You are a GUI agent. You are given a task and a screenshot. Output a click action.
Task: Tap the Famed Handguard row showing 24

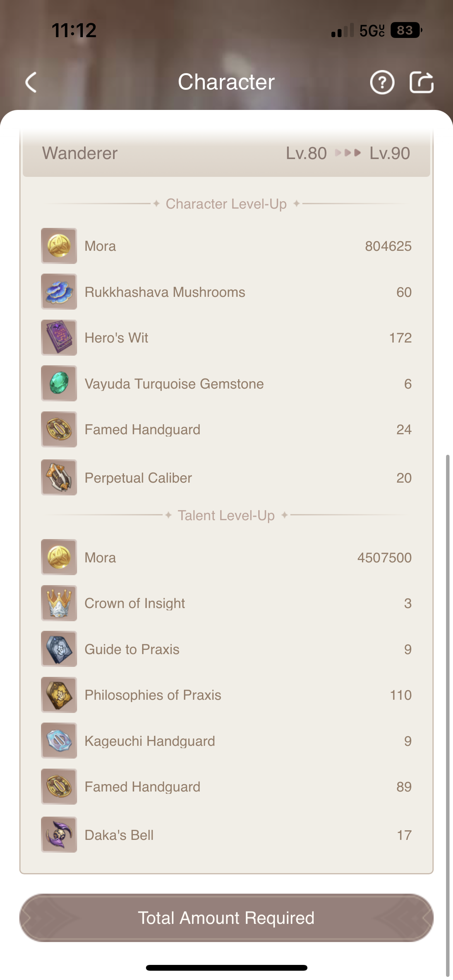coord(226,430)
